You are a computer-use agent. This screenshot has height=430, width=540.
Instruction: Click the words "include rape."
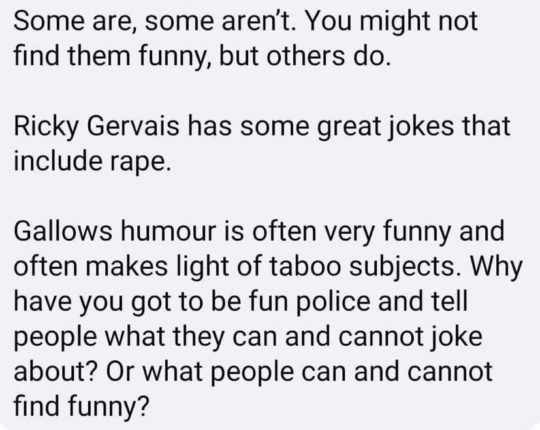(x=92, y=161)
